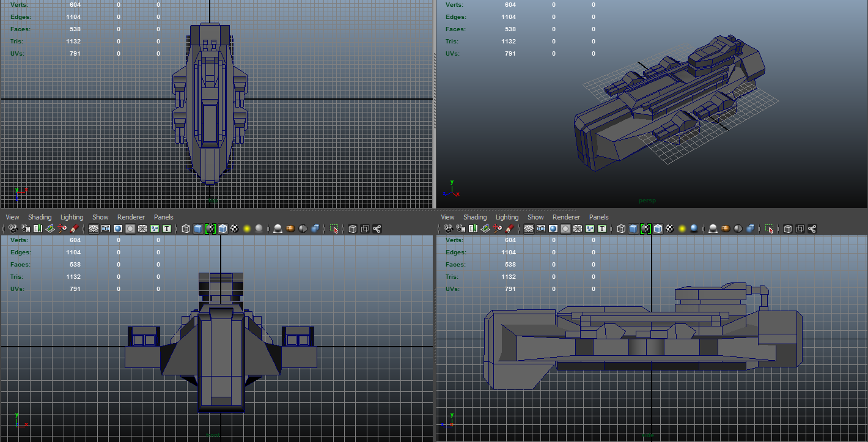Open Camera Attributes from the side view toolbar

click(x=460, y=229)
